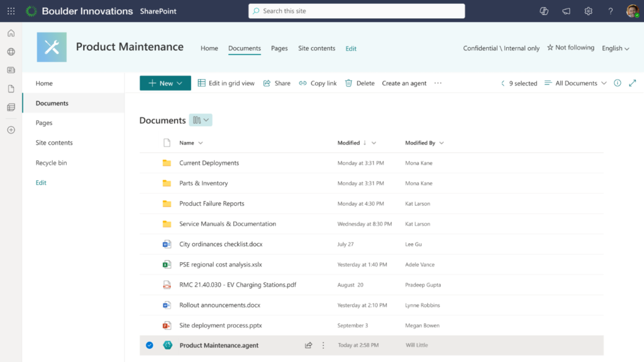The image size is (644, 362).
Task: Click Product Maintenance site title
Action: click(130, 47)
